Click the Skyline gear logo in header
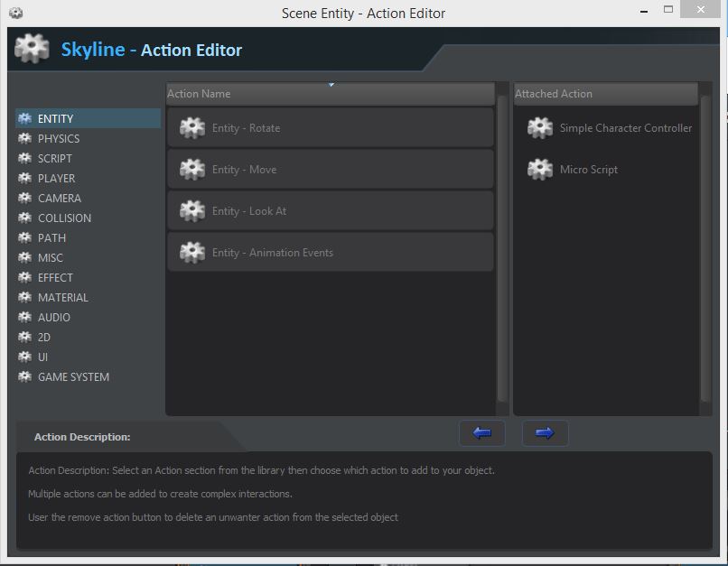Screen dimensions: 728x566 coord(32,48)
